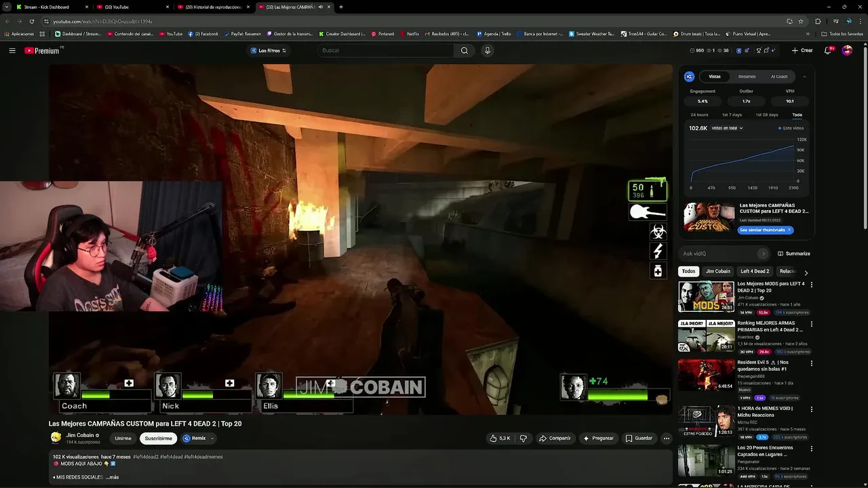Open the Resident Evil 5 video thumbnail
868x488 pixels.
click(706, 375)
